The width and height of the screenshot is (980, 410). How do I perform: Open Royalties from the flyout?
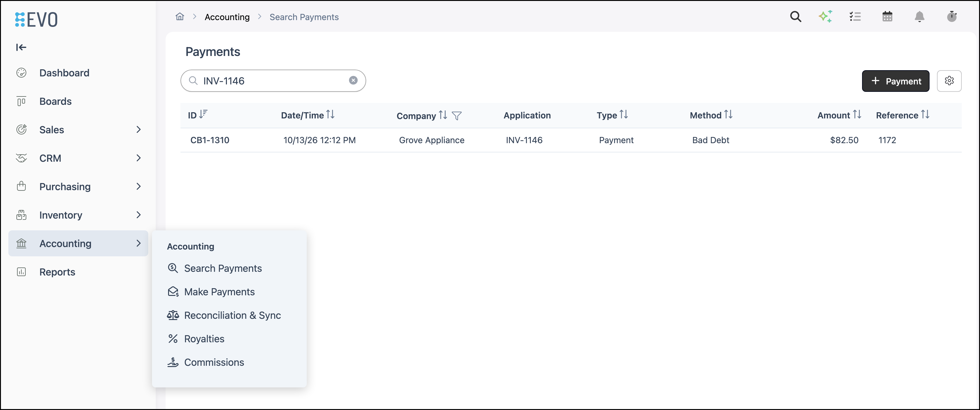pos(196,339)
